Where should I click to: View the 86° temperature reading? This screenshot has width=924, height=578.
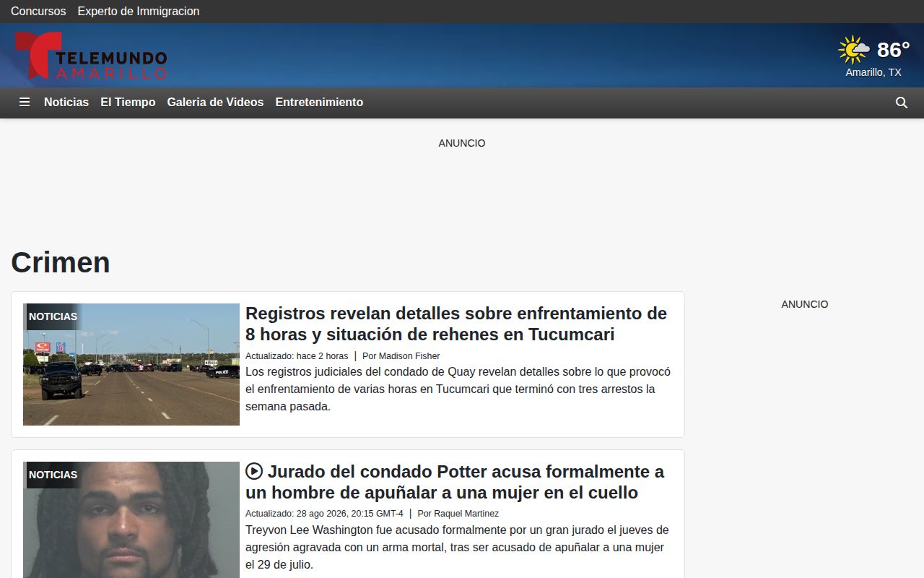[893, 50]
